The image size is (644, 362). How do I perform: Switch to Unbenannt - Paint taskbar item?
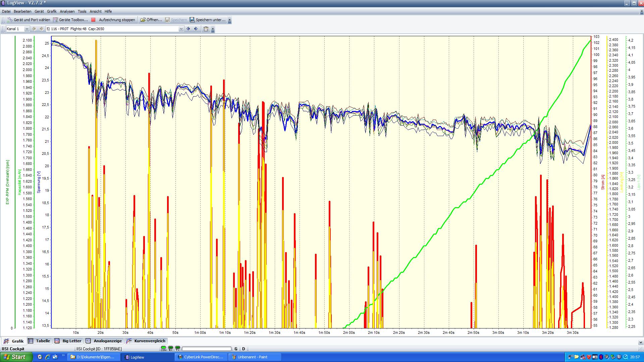pos(255,357)
